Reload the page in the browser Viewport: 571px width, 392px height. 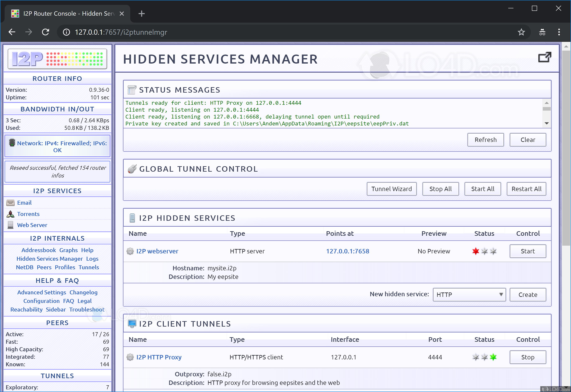pos(45,32)
